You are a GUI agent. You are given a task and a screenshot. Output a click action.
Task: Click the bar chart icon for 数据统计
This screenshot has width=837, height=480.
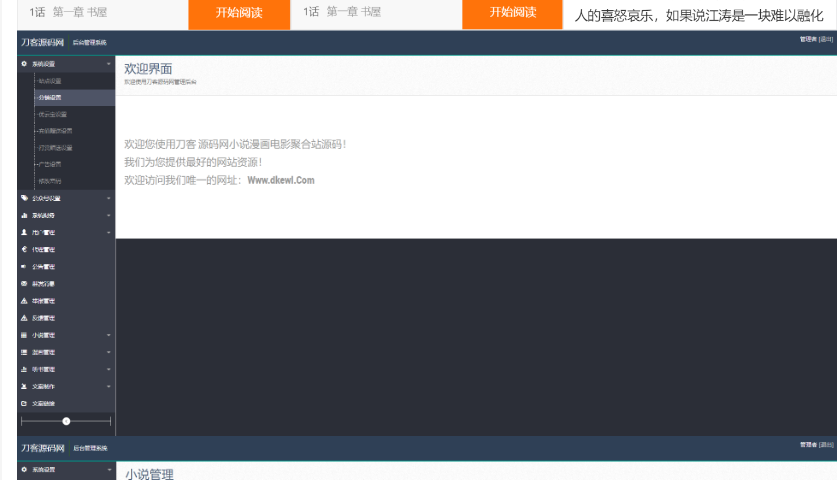(x=24, y=215)
